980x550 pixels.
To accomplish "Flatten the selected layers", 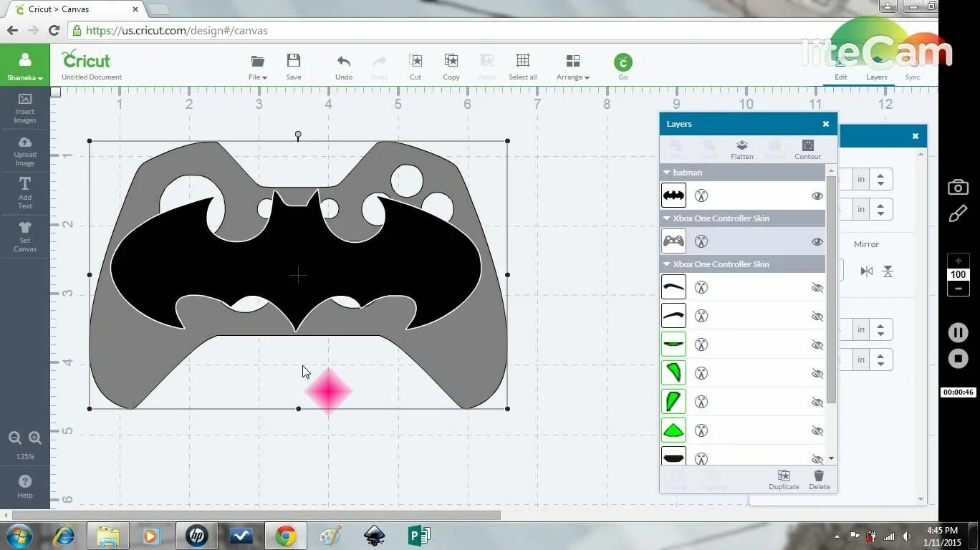I will click(x=742, y=150).
